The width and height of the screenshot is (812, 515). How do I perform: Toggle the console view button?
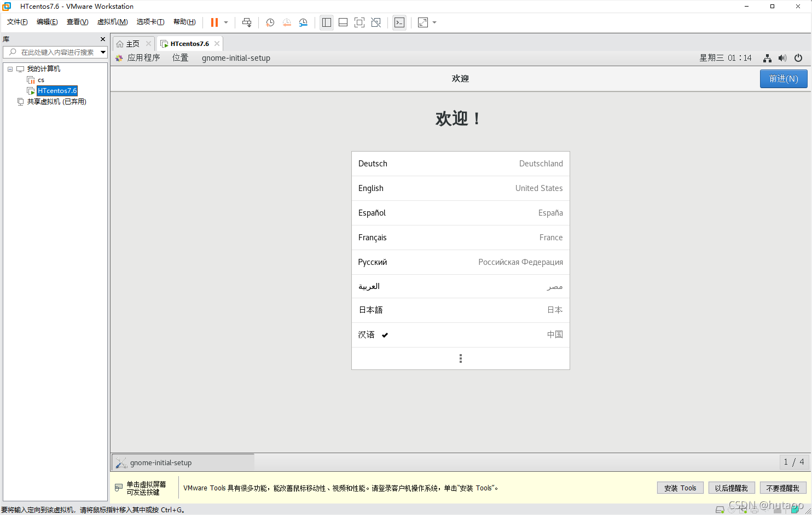click(399, 22)
